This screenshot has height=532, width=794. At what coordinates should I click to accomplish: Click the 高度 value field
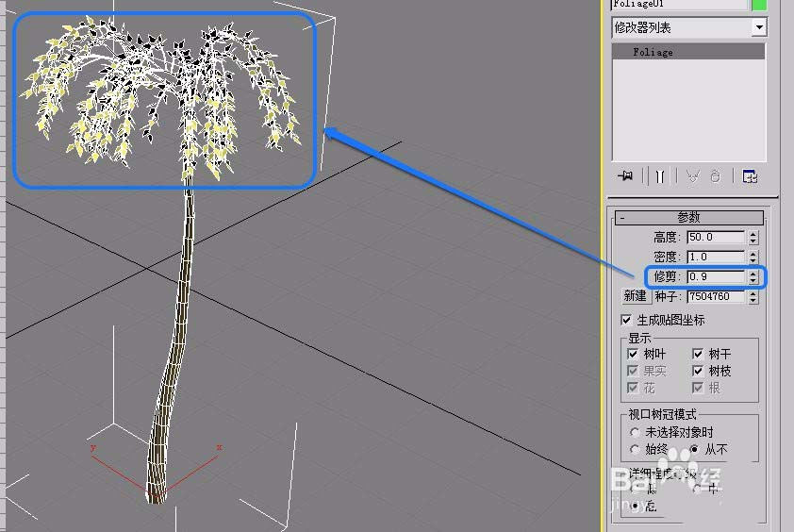[716, 237]
